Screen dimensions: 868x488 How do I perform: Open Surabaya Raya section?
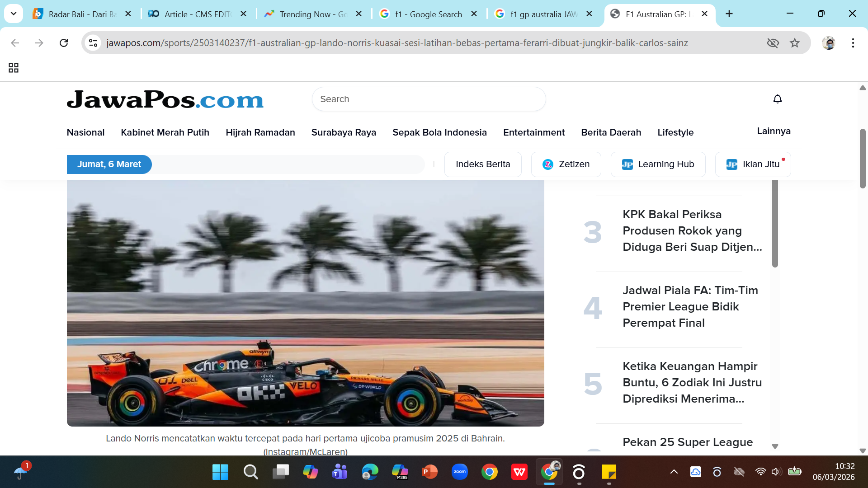pos(344,132)
